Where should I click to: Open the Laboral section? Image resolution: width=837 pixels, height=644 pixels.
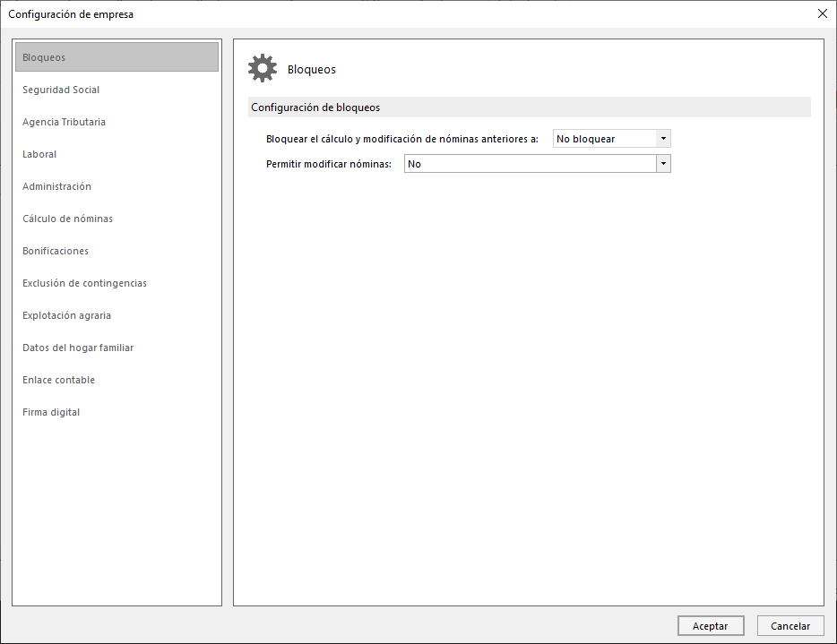(39, 154)
